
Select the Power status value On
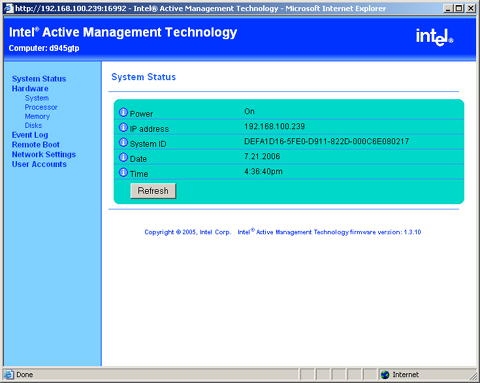pyautogui.click(x=249, y=111)
